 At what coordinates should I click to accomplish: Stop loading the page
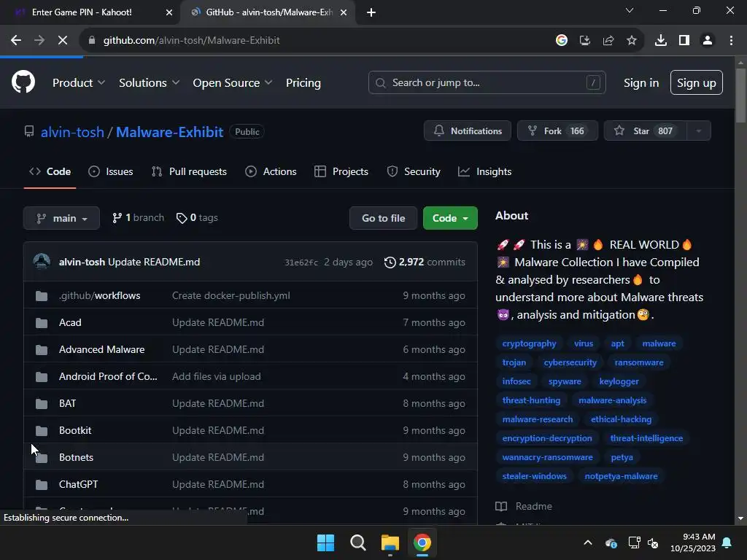point(63,41)
